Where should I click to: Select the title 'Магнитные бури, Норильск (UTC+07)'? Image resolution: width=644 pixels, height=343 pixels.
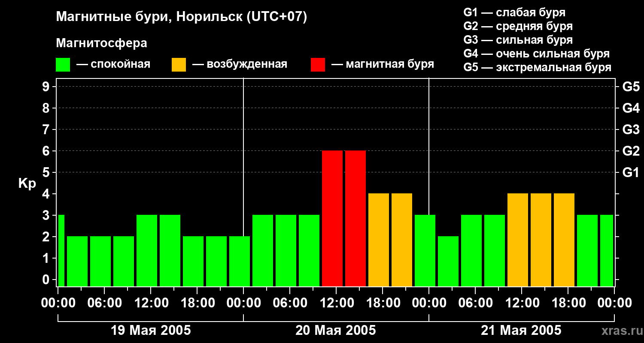(182, 18)
